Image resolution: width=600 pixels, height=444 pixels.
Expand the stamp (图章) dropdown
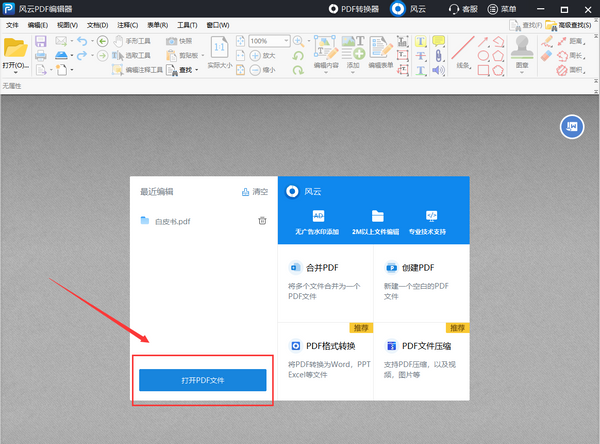coord(522,72)
